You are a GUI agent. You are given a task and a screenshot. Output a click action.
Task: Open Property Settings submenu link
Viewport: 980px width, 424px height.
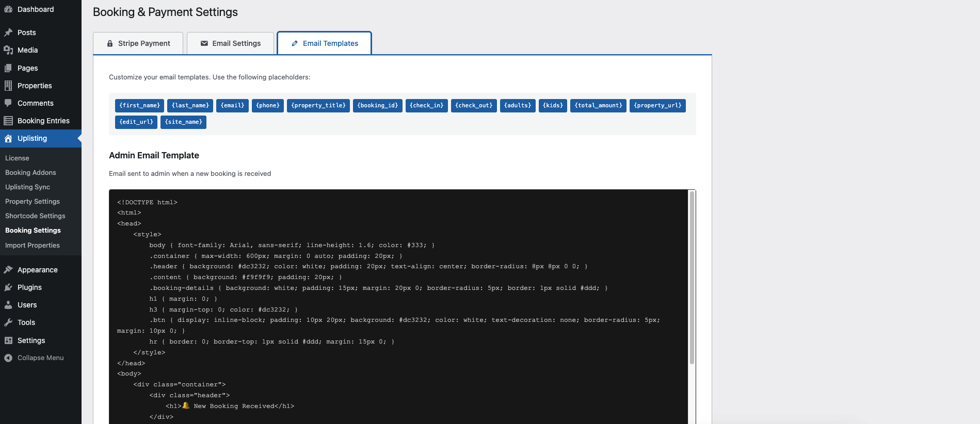[33, 202]
